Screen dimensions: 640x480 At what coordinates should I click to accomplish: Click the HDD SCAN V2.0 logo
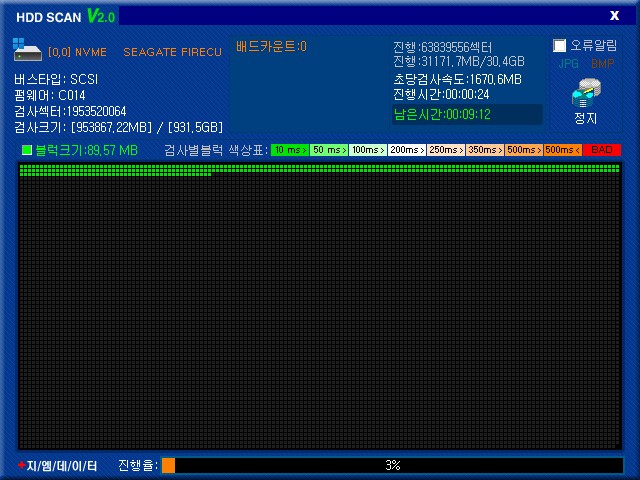pyautogui.click(x=66, y=16)
